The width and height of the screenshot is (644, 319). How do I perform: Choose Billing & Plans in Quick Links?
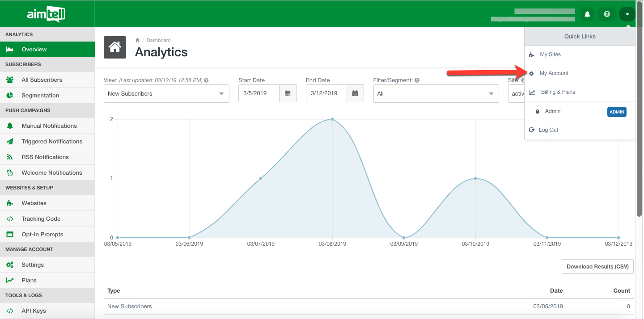(558, 92)
